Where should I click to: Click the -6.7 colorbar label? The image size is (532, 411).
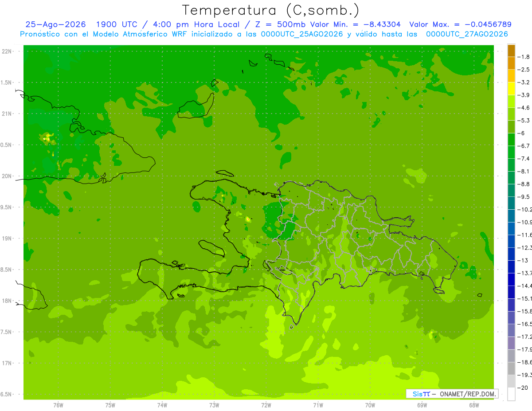pos(524,146)
